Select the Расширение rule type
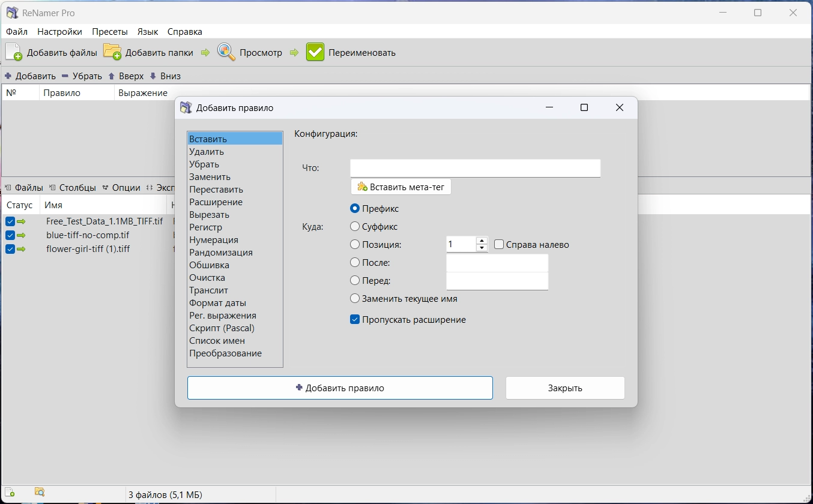 point(235,202)
